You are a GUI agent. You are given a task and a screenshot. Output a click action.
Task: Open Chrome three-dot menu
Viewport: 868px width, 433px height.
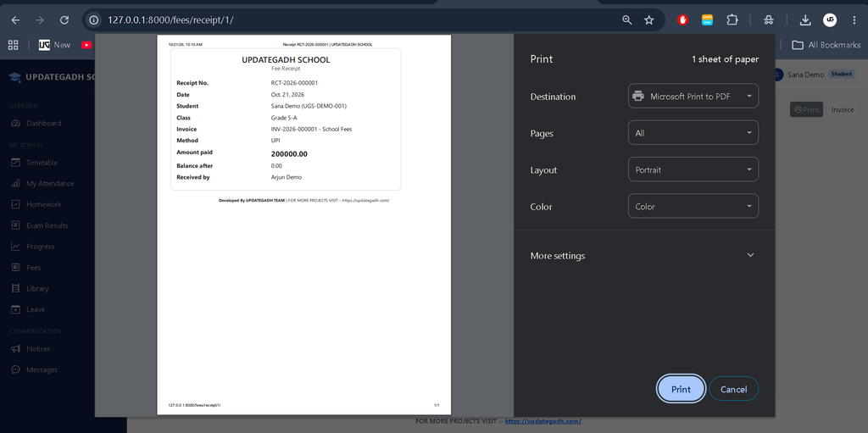pyautogui.click(x=854, y=20)
